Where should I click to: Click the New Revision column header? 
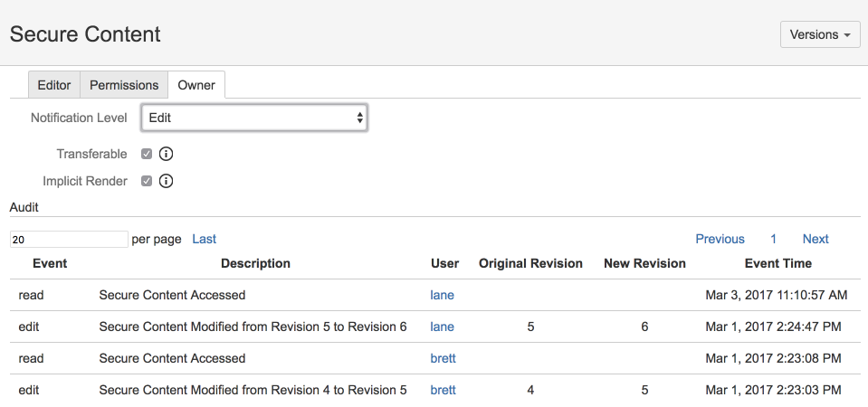[645, 263]
